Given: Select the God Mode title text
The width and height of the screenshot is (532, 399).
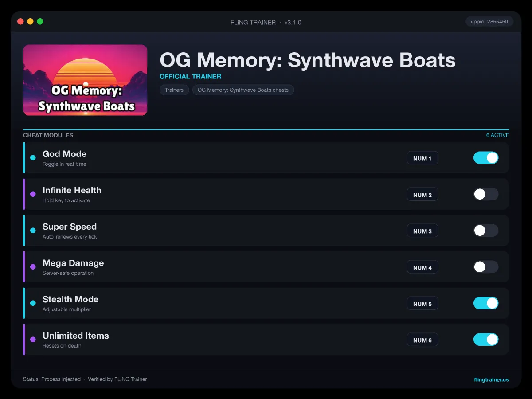Looking at the screenshot, I should tap(65, 154).
